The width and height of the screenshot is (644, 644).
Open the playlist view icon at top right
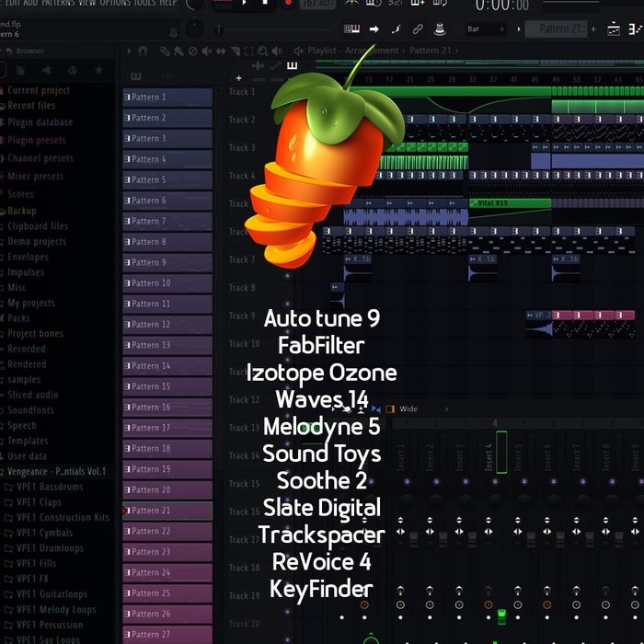(614, 29)
